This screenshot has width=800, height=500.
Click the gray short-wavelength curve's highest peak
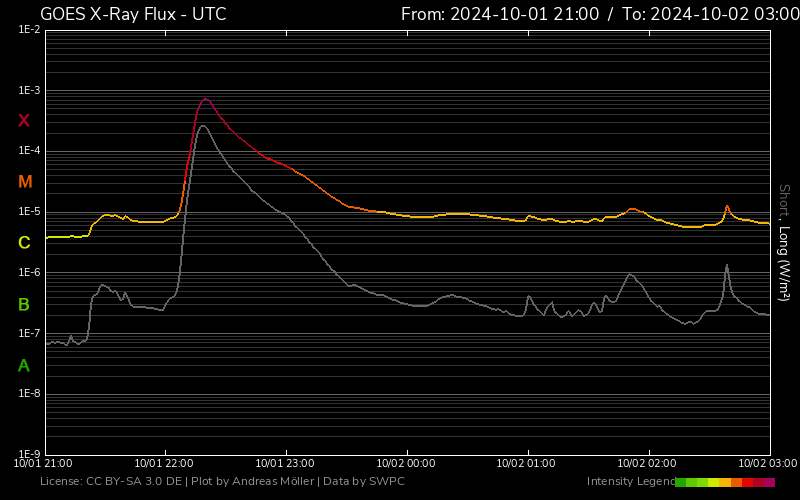coord(203,126)
